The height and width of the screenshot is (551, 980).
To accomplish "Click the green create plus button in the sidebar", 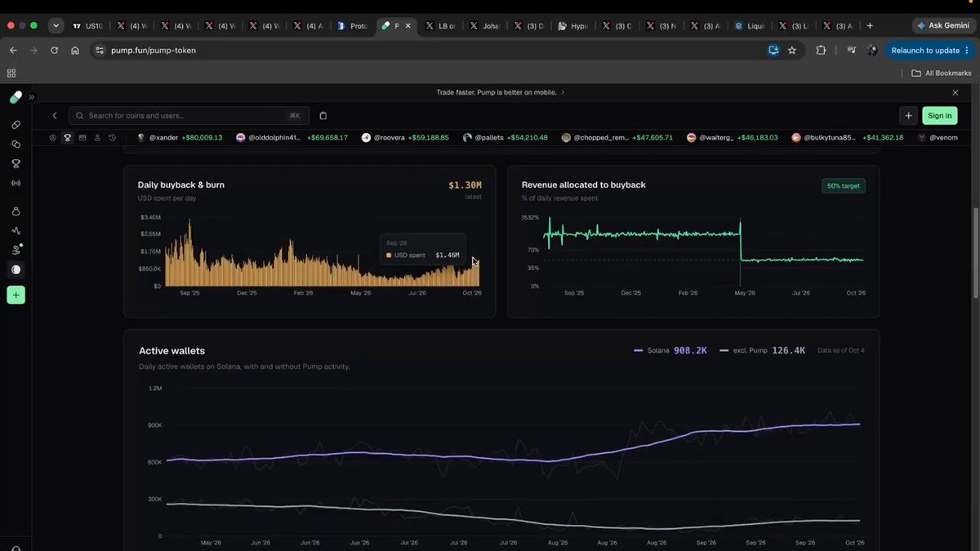I will coord(16,295).
